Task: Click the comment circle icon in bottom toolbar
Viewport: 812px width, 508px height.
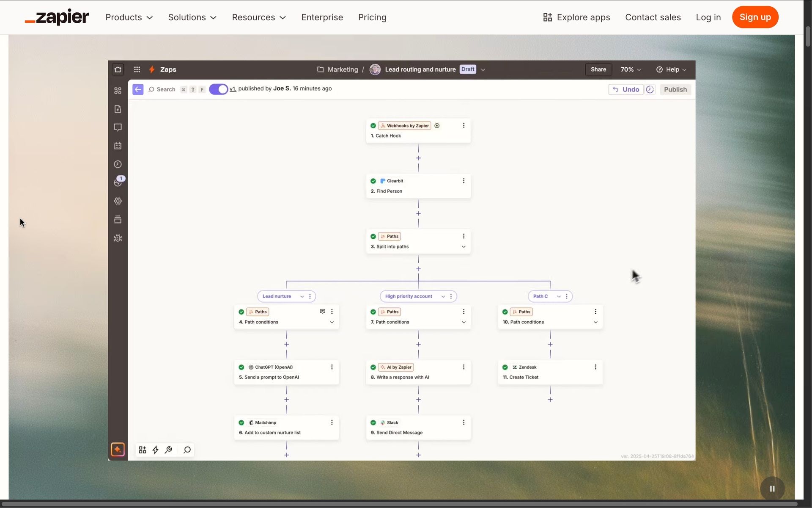Action: pyautogui.click(x=187, y=450)
